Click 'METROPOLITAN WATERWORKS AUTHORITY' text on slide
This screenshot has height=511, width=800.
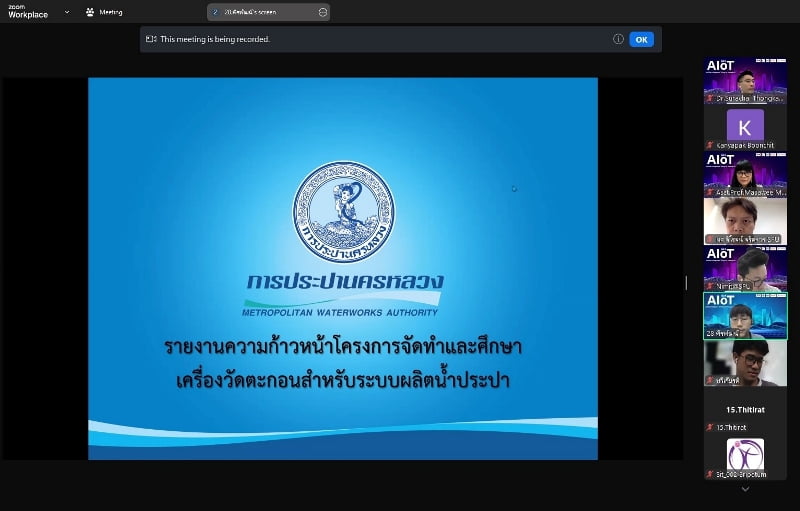click(340, 313)
